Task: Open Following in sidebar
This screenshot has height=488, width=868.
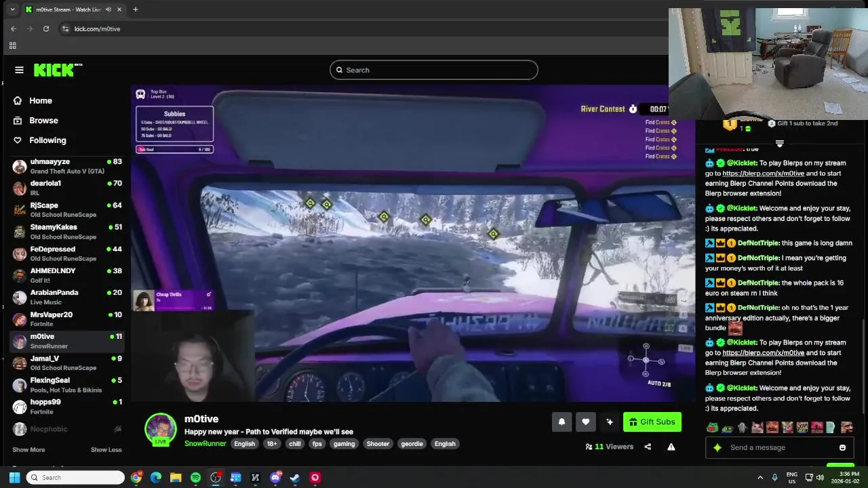Action: (x=47, y=140)
